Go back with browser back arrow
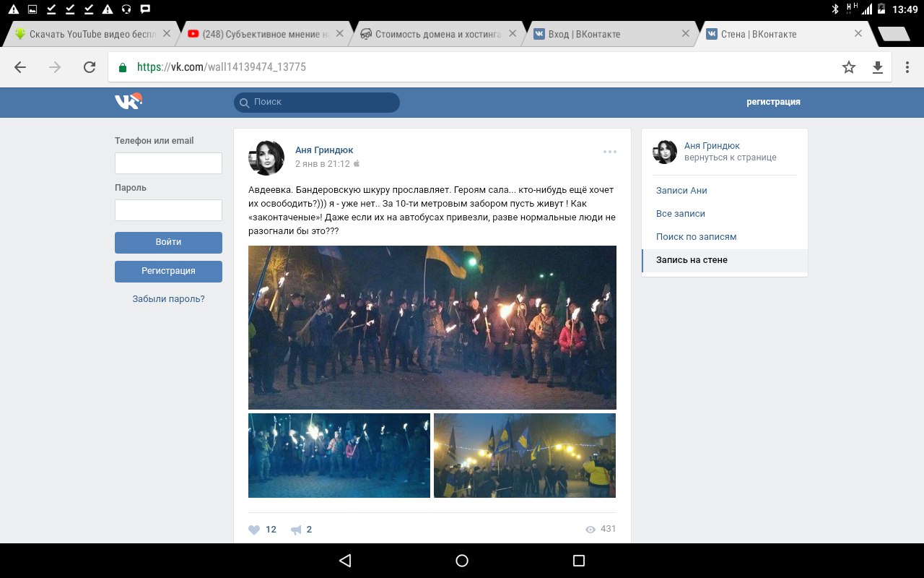Screen dimensions: 924x578 click(20, 67)
